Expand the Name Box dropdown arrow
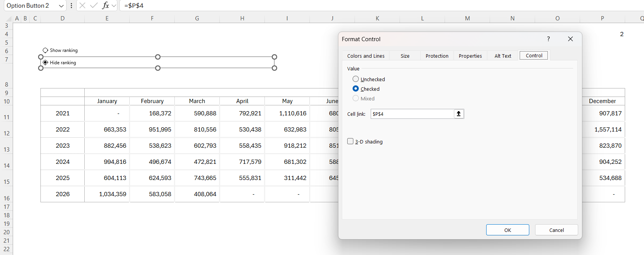 (x=61, y=6)
